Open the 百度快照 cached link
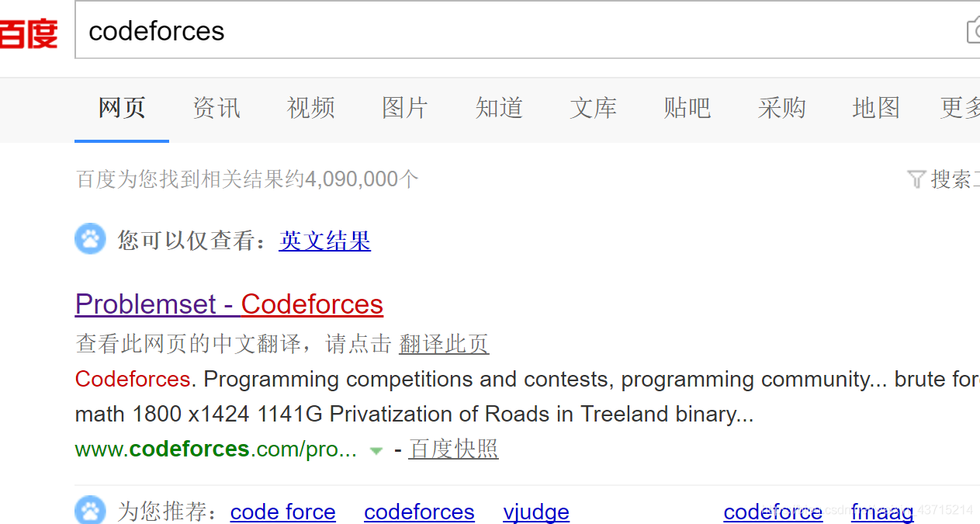 [x=454, y=449]
